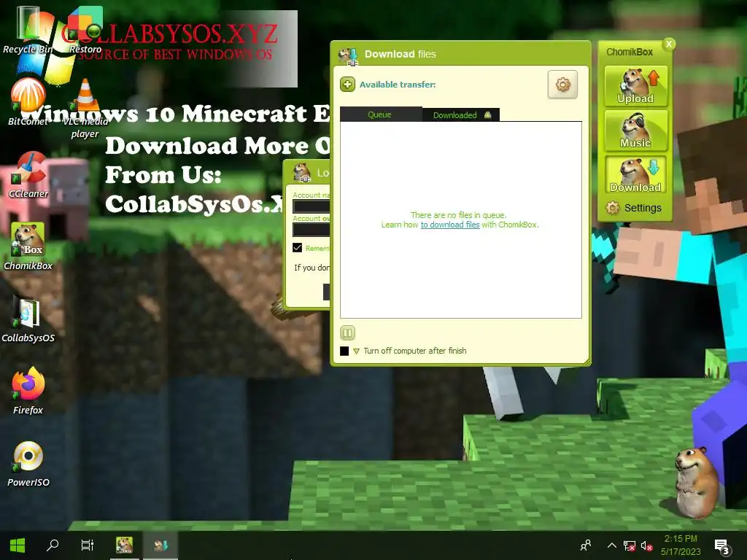Expand the turn off computer options arrow

356,351
